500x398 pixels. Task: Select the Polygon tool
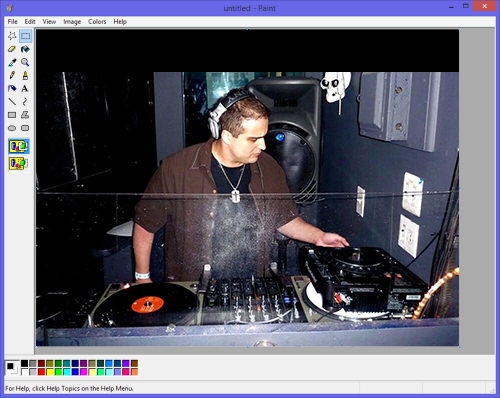[x=25, y=115]
